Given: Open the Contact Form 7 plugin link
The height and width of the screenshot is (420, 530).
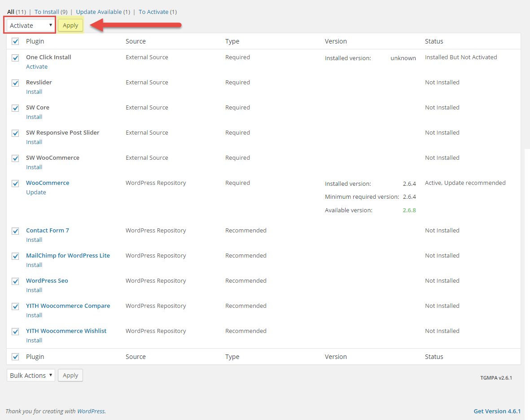Looking at the screenshot, I should tap(47, 231).
